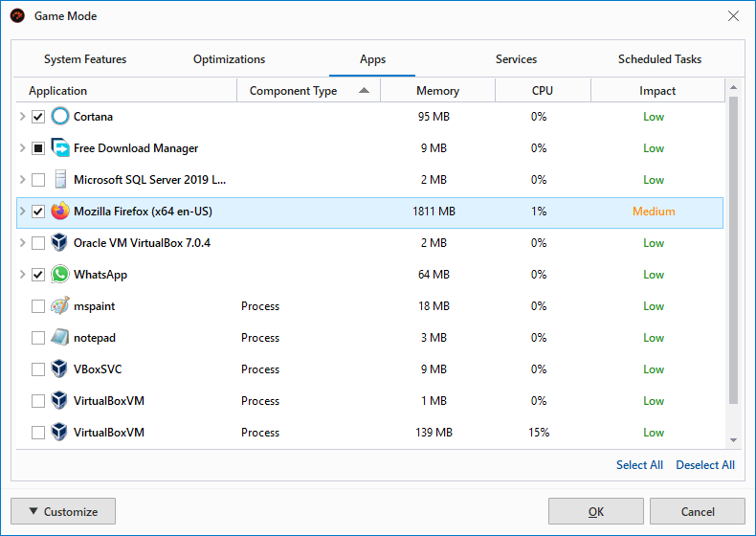Click the notepad icon

coord(60,338)
